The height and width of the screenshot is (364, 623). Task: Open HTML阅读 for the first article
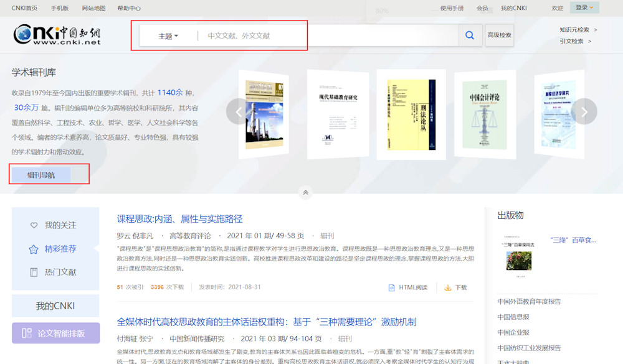coord(408,287)
